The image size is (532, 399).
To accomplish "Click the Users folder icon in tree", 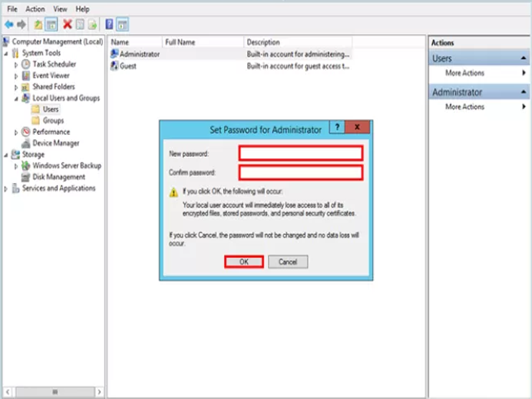I will coord(35,109).
